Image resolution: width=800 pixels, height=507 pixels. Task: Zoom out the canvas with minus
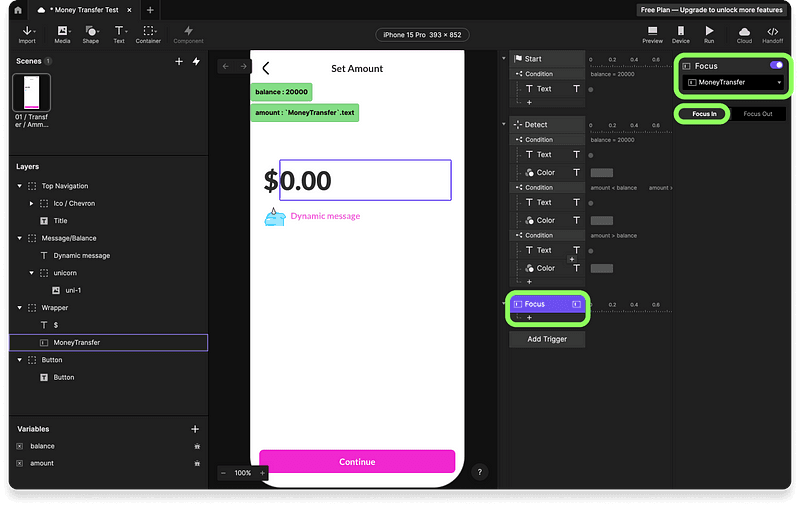pyautogui.click(x=223, y=473)
